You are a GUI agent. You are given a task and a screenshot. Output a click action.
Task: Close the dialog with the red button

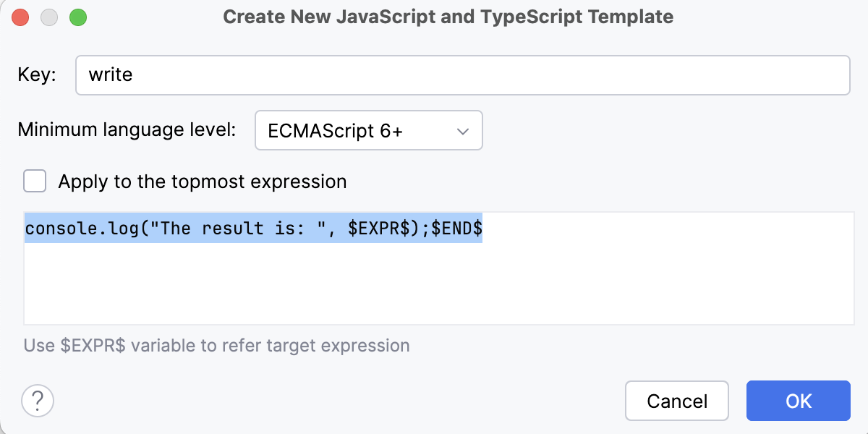pos(20,16)
